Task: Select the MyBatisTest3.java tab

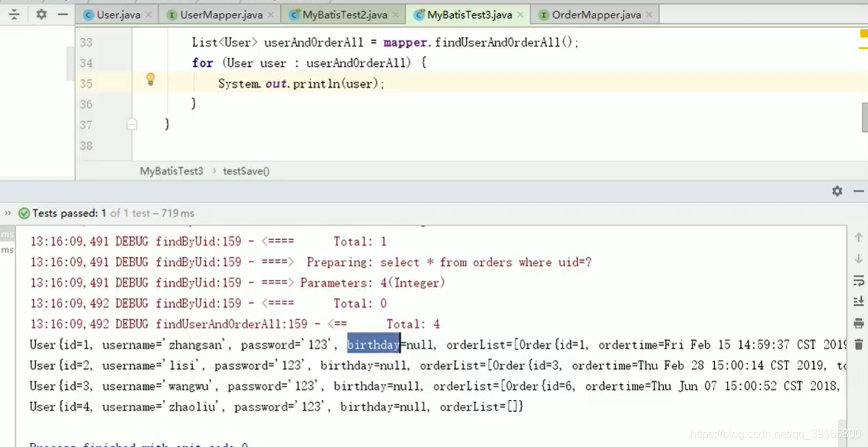Action: pos(469,15)
